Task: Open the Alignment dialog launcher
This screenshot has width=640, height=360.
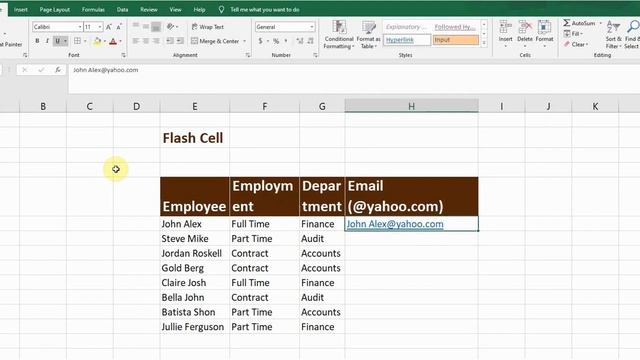Action: pyautogui.click(x=248, y=55)
